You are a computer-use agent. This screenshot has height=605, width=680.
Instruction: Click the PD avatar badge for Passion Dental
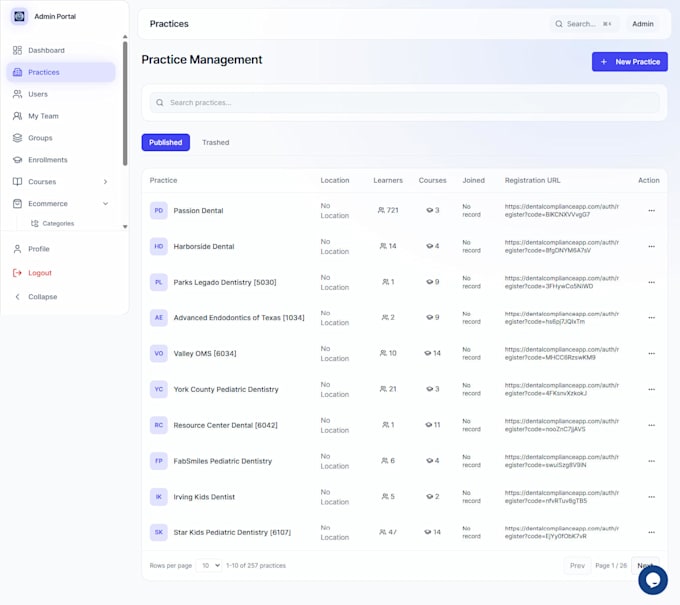coord(159,210)
